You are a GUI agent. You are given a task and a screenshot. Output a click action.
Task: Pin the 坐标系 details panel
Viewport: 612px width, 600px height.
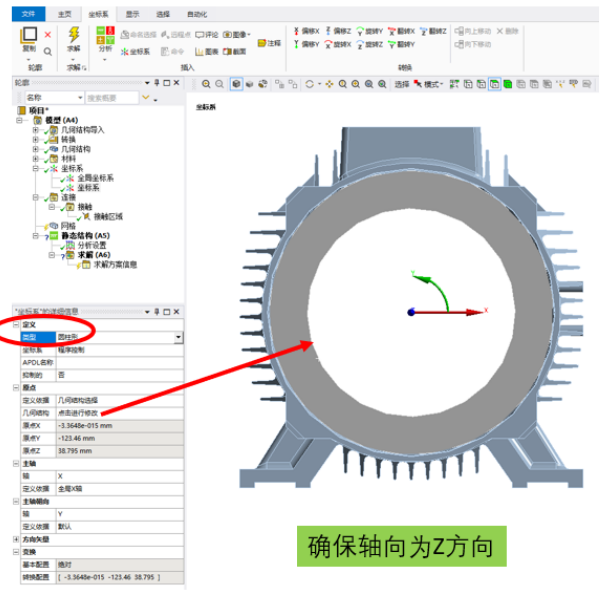(157, 312)
